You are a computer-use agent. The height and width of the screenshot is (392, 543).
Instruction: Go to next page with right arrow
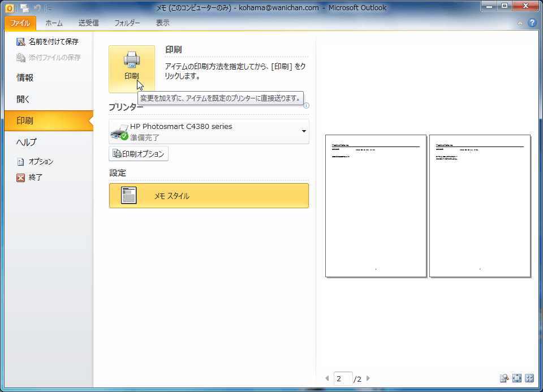click(x=368, y=378)
